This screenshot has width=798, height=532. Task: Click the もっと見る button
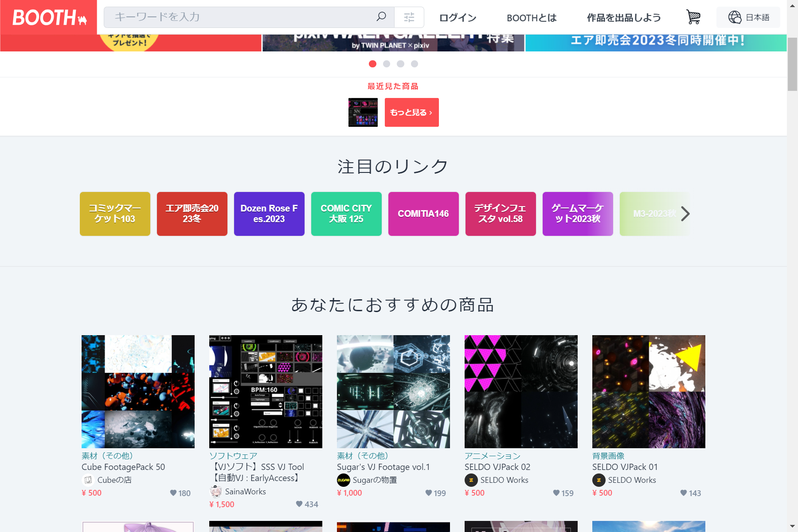pos(411,112)
